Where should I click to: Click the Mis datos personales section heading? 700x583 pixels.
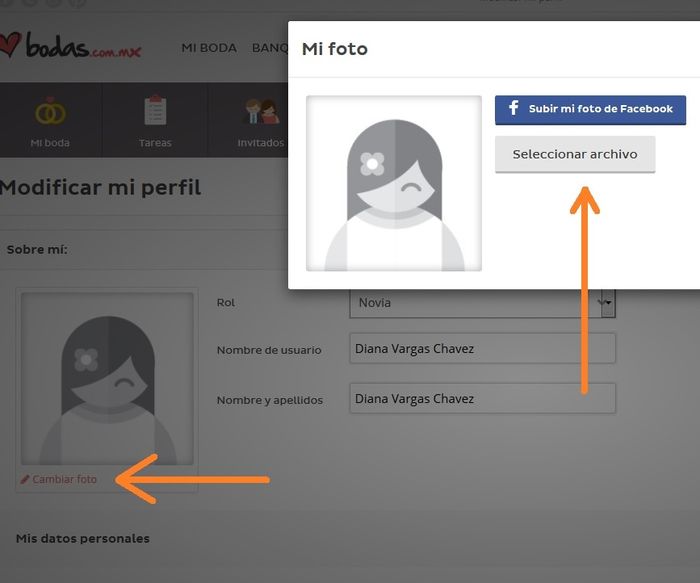click(82, 539)
